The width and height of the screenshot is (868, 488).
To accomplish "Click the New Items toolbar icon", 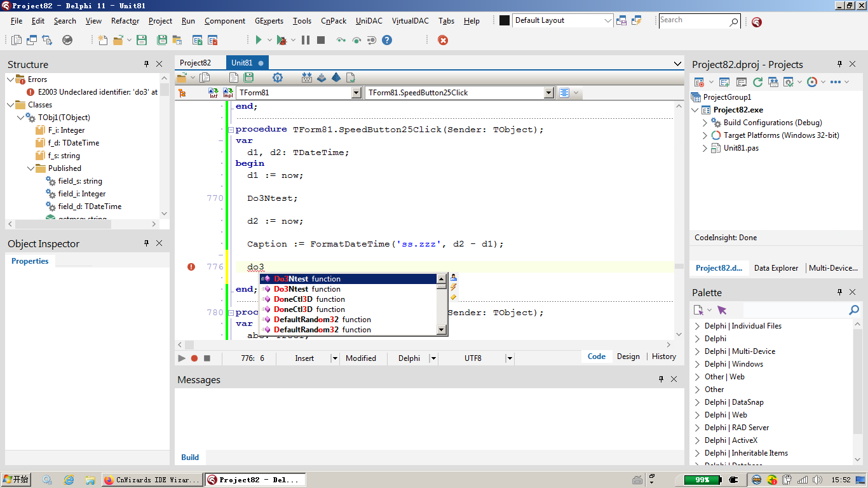I will [103, 40].
